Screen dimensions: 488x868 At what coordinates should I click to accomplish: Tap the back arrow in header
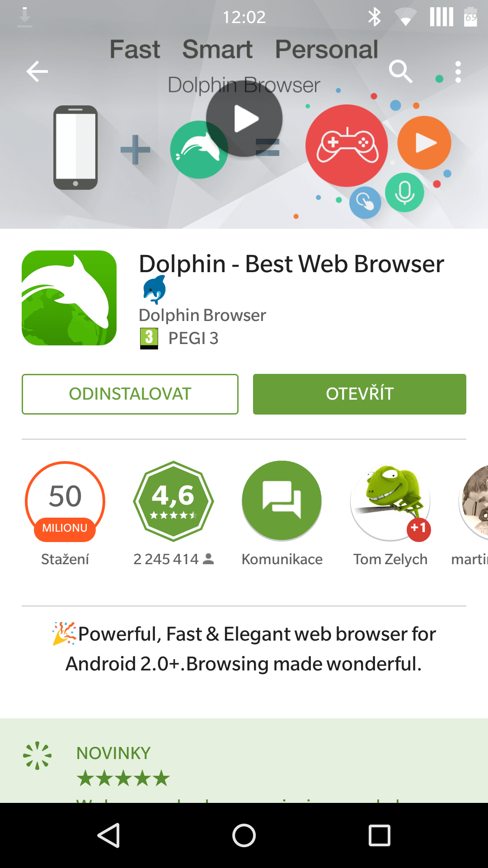point(37,71)
